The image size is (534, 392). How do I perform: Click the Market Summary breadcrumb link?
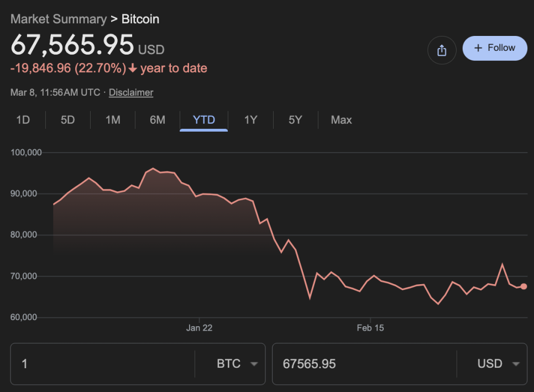59,19
